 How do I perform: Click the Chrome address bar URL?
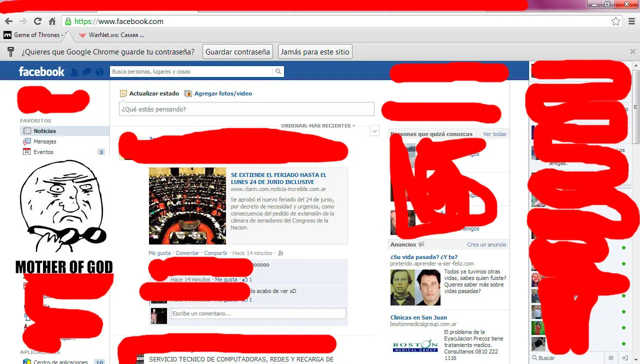pyautogui.click(x=119, y=21)
